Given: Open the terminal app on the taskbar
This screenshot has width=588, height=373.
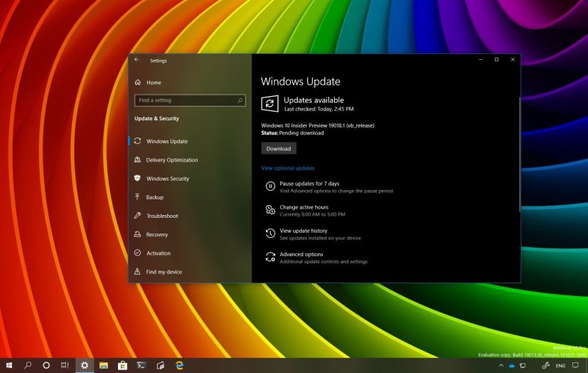Looking at the screenshot, I should click(141, 365).
